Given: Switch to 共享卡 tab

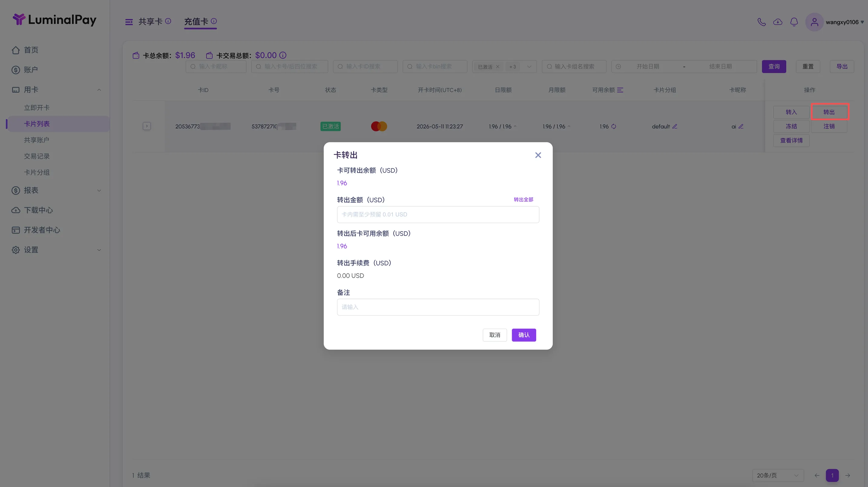Looking at the screenshot, I should pyautogui.click(x=150, y=21).
